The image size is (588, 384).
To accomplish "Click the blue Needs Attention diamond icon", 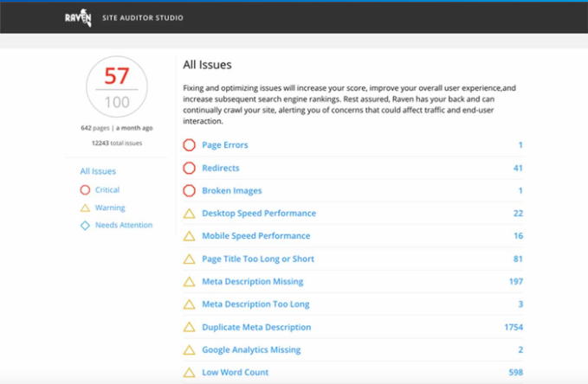I will 85,225.
